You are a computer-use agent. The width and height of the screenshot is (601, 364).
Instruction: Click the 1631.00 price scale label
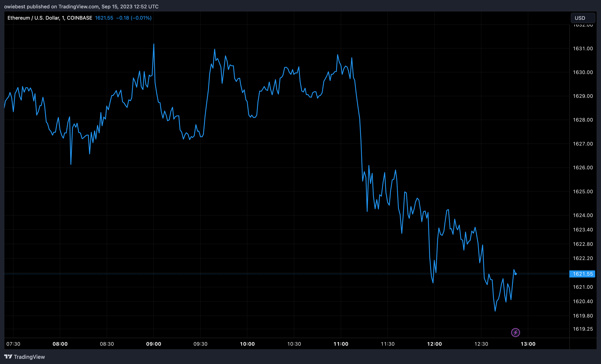(x=583, y=49)
